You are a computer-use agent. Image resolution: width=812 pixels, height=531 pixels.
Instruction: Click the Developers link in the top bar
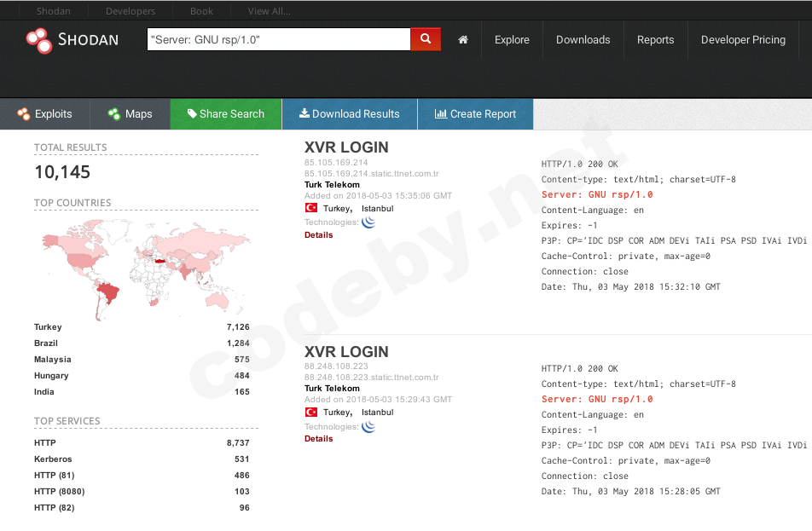point(130,11)
